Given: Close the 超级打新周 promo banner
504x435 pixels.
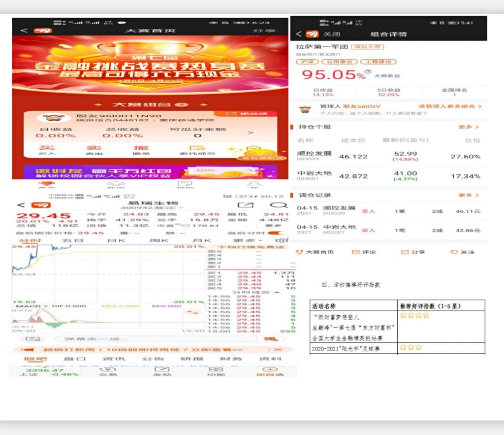Looking at the screenshot, I should click(x=278, y=349).
